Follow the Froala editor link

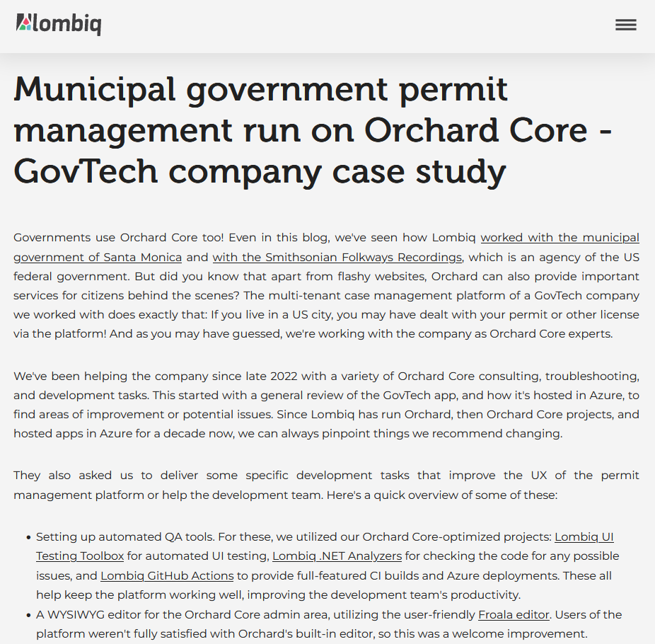coord(514,615)
